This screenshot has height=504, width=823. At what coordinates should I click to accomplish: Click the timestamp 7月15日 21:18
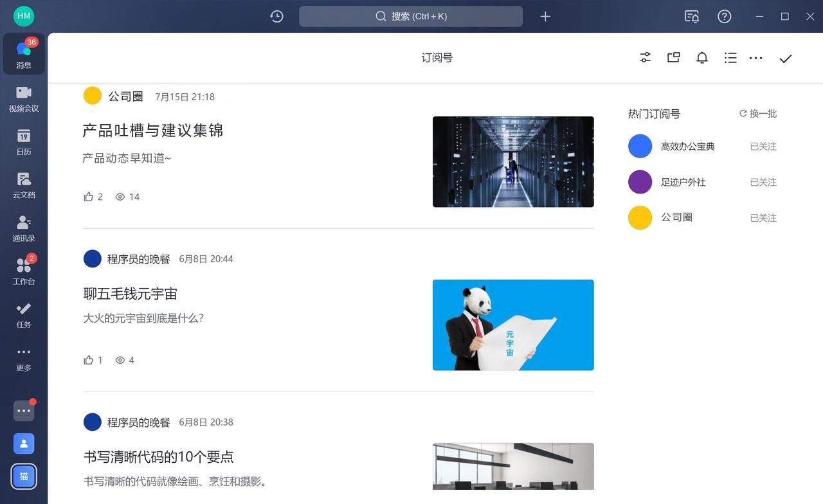point(185,97)
